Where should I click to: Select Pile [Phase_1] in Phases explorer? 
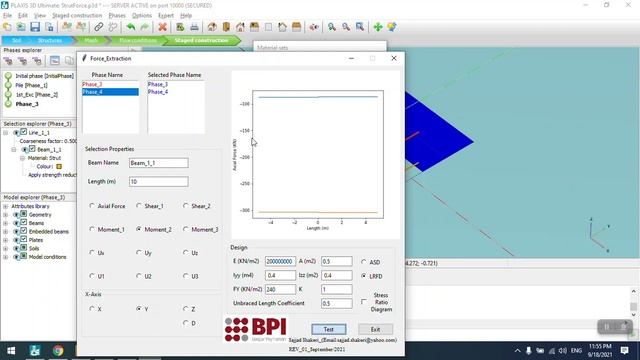(31, 85)
